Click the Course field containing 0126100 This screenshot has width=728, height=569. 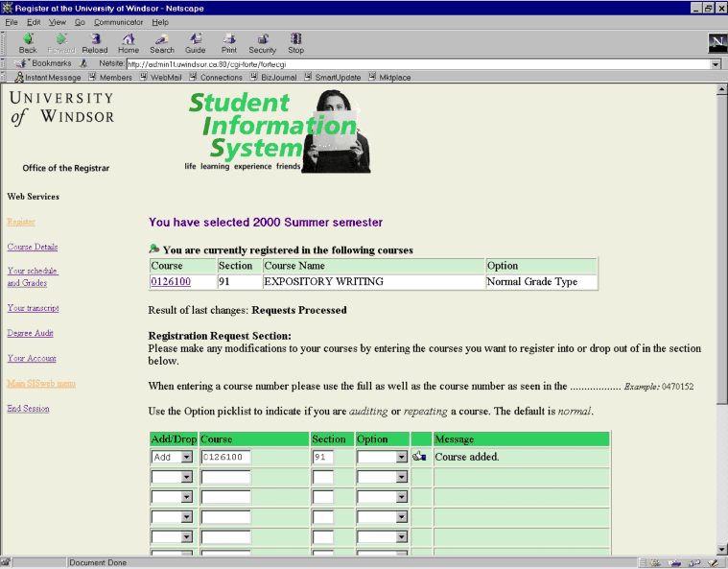[225, 458]
